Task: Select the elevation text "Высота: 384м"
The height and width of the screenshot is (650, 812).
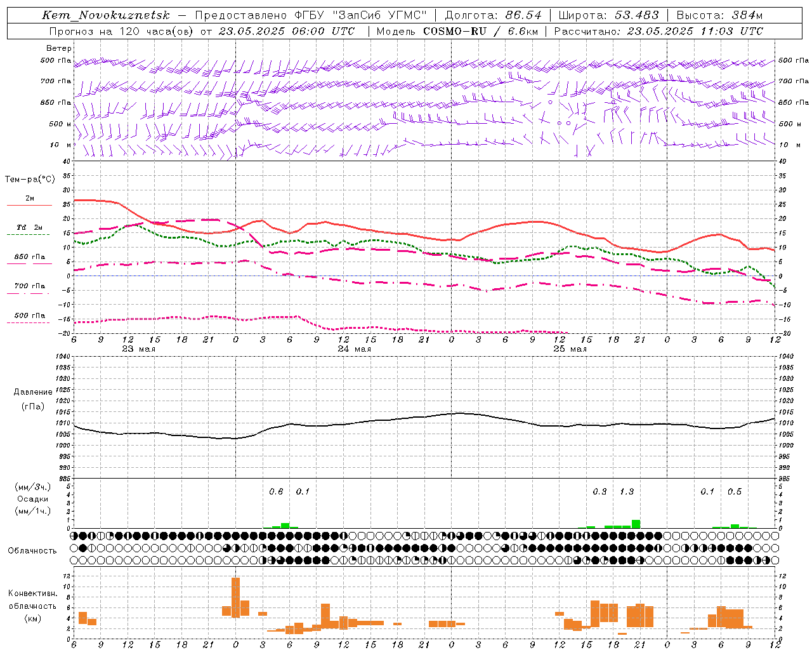Action: [x=719, y=15]
